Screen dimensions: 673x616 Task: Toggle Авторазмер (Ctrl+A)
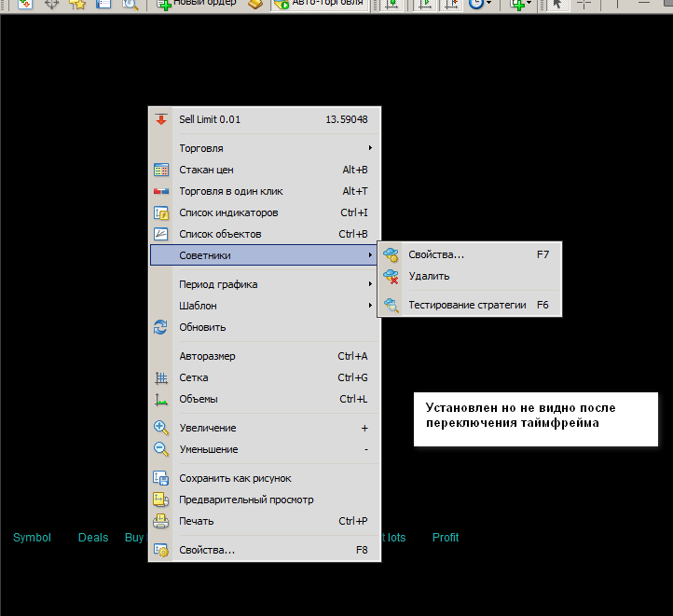click(x=265, y=357)
